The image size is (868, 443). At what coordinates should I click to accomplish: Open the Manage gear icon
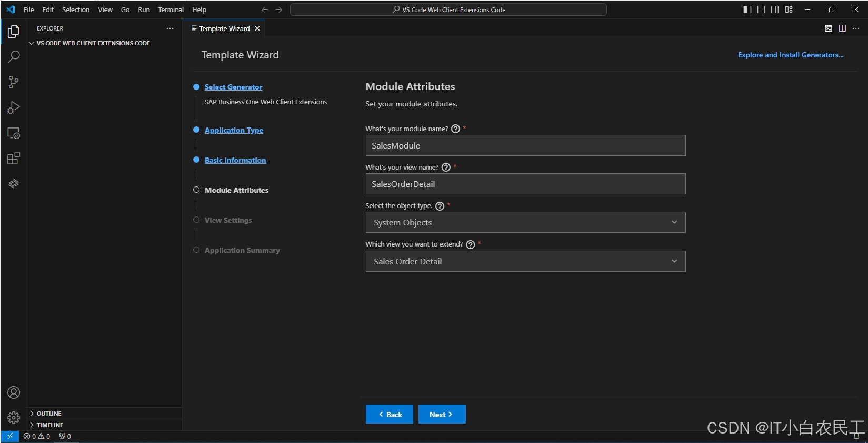pyautogui.click(x=14, y=418)
